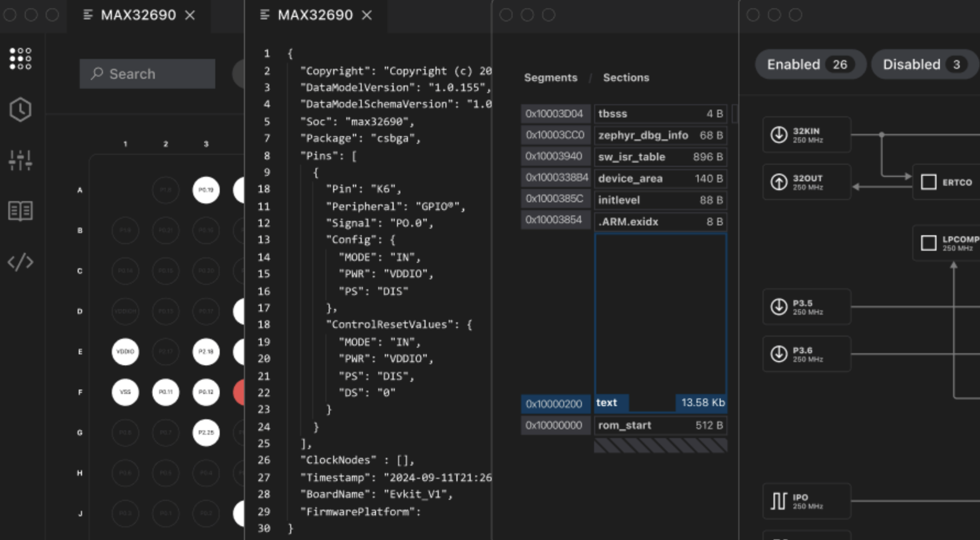Screen dimensions: 980x540
Task: Select the P0.19 pin
Action: point(206,190)
